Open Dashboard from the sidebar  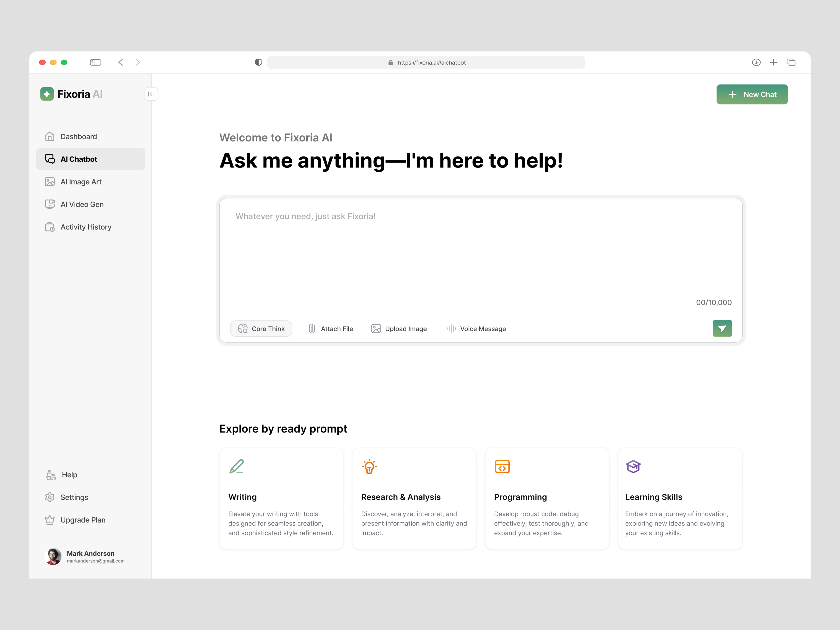[90, 137]
